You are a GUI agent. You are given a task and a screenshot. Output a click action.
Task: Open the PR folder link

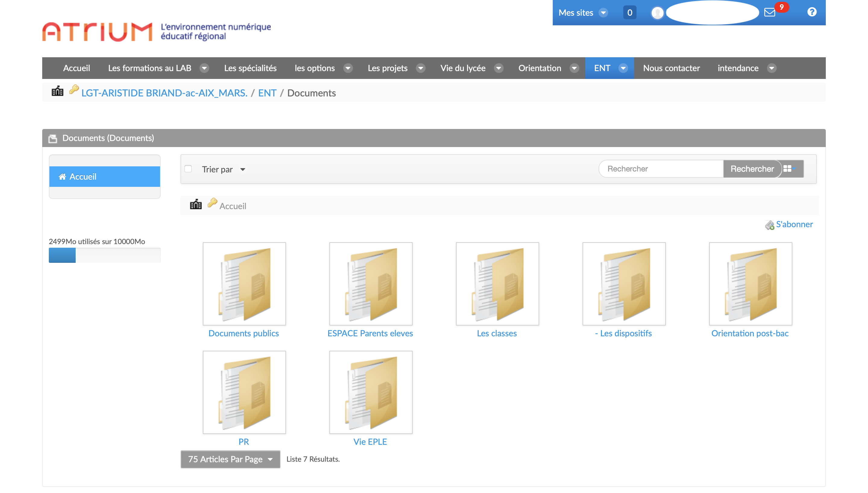point(244,441)
